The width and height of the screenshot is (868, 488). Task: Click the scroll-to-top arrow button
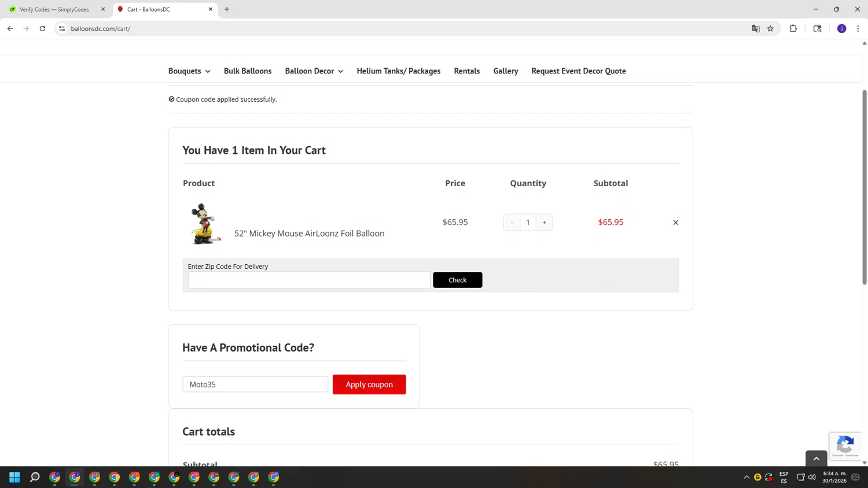816,459
